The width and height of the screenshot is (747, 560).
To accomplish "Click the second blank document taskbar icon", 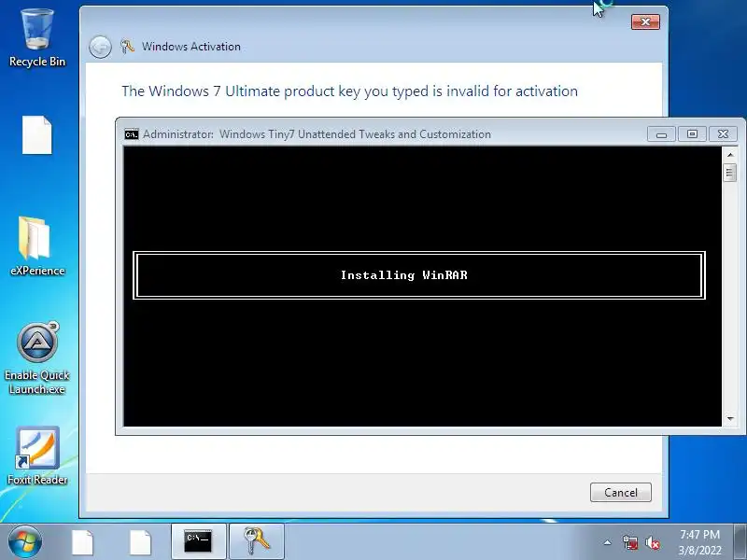I will click(140, 542).
